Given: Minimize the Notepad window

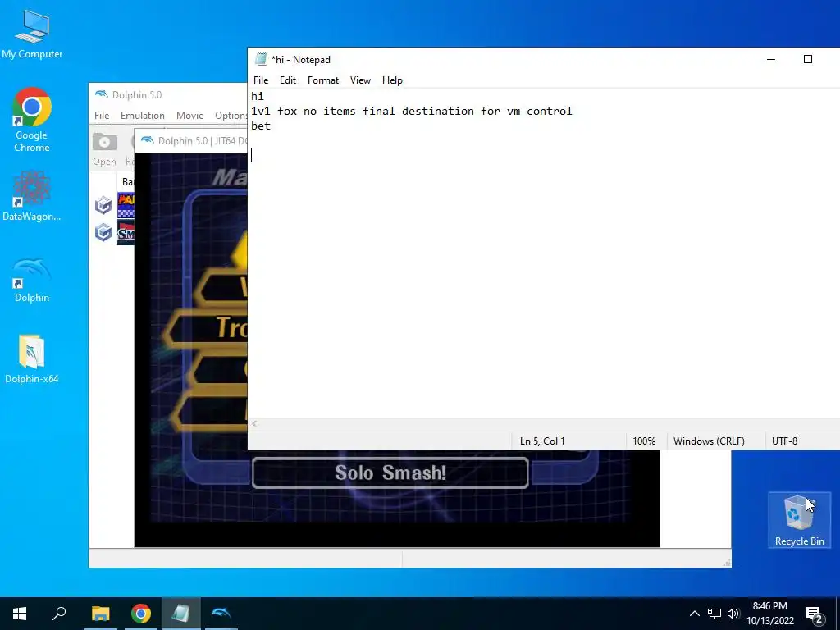Looking at the screenshot, I should pyautogui.click(x=771, y=59).
